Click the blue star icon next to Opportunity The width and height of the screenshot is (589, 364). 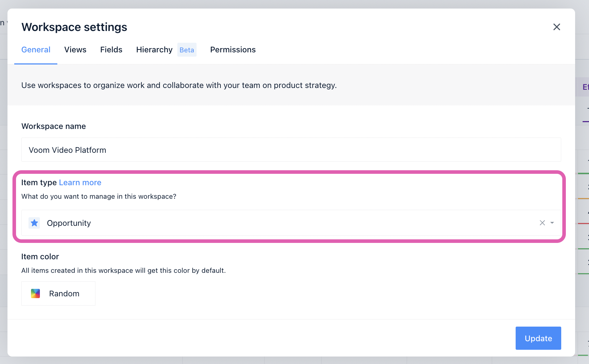34,223
